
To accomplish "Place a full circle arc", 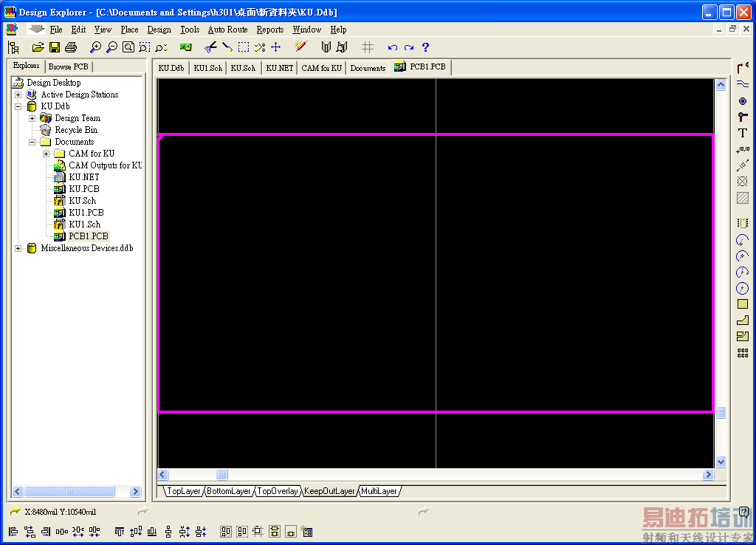I will pyautogui.click(x=743, y=289).
